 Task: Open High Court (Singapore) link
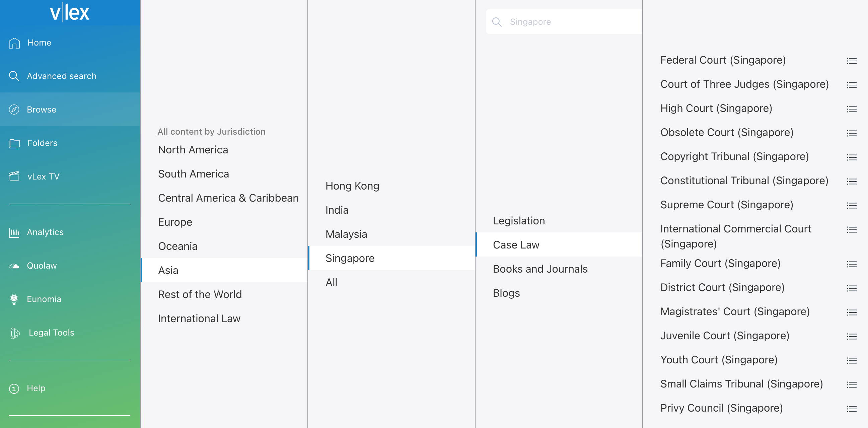click(716, 108)
